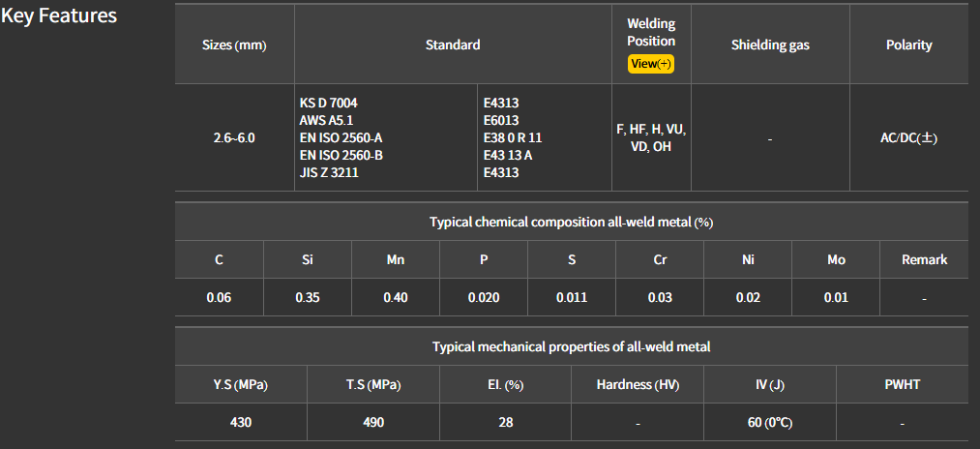Viewport: 980px width, 449px height.
Task: Select the T.S (MPa) column header
Action: pos(373,384)
